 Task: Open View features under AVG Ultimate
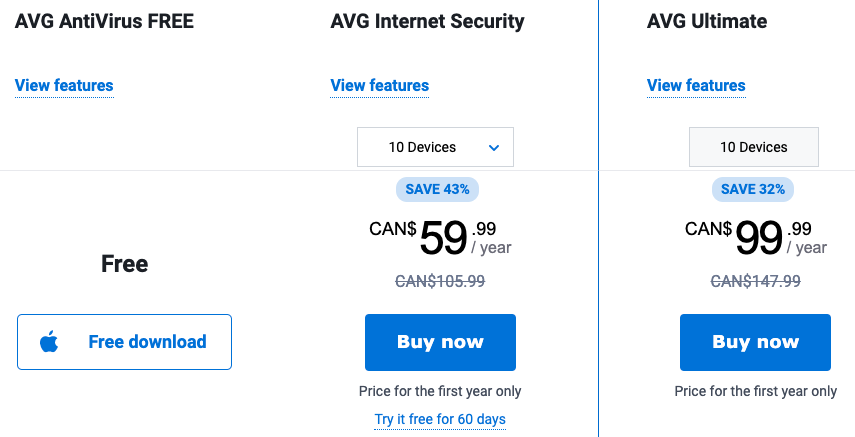(696, 86)
